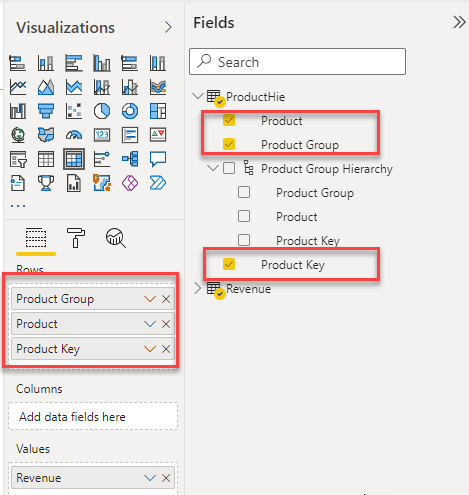Switch to the Fields well tab
The height and width of the screenshot is (495, 469).
point(36,238)
